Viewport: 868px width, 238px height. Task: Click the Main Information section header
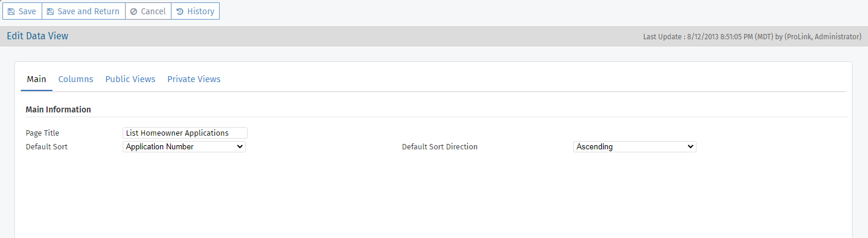coord(58,109)
